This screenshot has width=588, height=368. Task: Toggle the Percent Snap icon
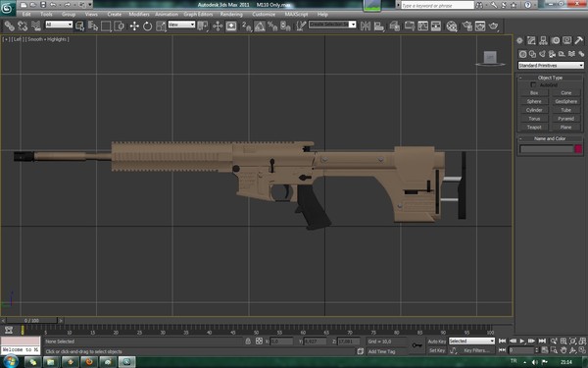[272, 26]
